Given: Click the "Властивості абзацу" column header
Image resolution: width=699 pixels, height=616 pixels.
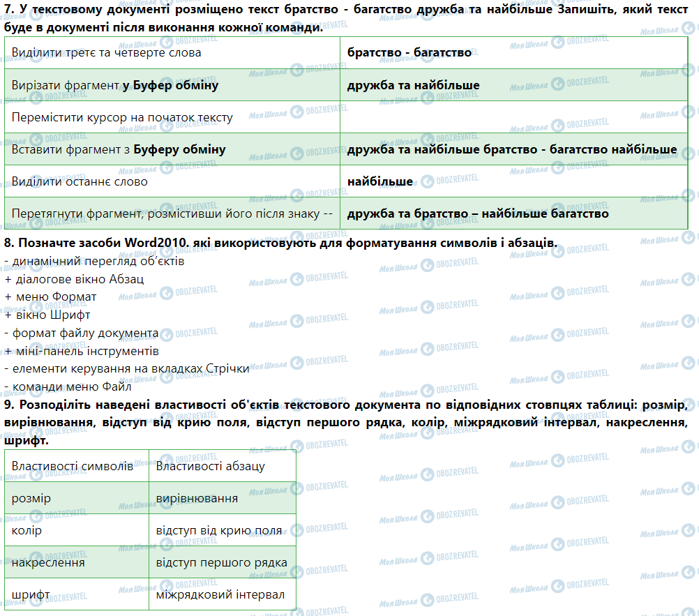Looking at the screenshot, I should coord(211,466).
